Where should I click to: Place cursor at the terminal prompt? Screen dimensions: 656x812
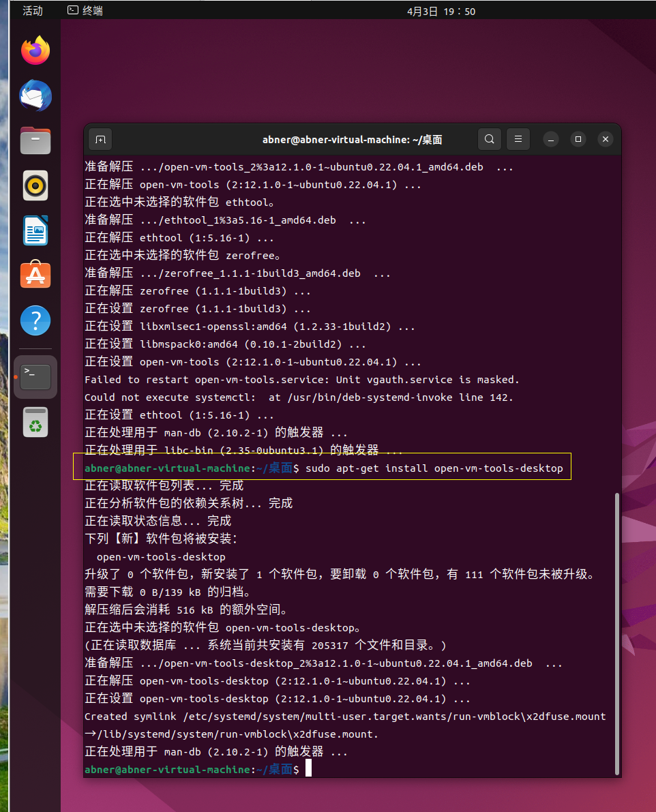click(308, 768)
